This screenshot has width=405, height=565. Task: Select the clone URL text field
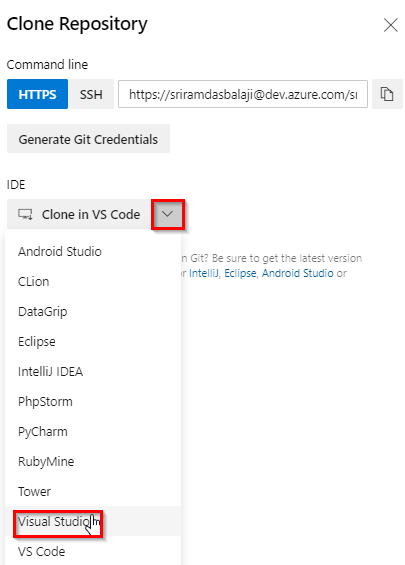243,94
